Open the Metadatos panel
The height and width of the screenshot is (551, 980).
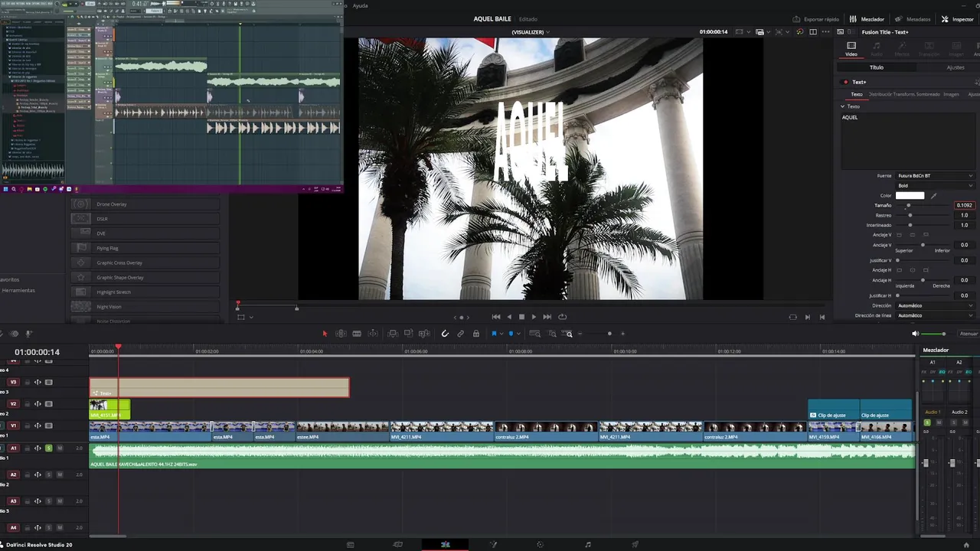click(x=913, y=19)
